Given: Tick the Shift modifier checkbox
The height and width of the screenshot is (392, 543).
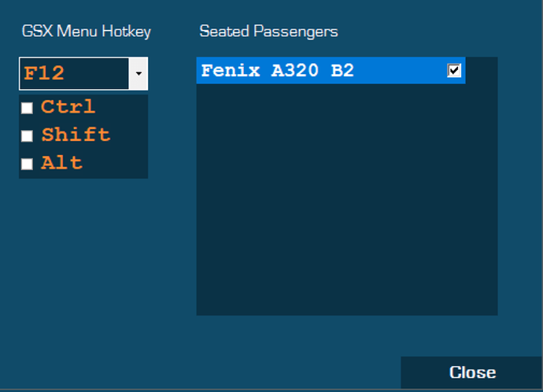Looking at the screenshot, I should (27, 136).
